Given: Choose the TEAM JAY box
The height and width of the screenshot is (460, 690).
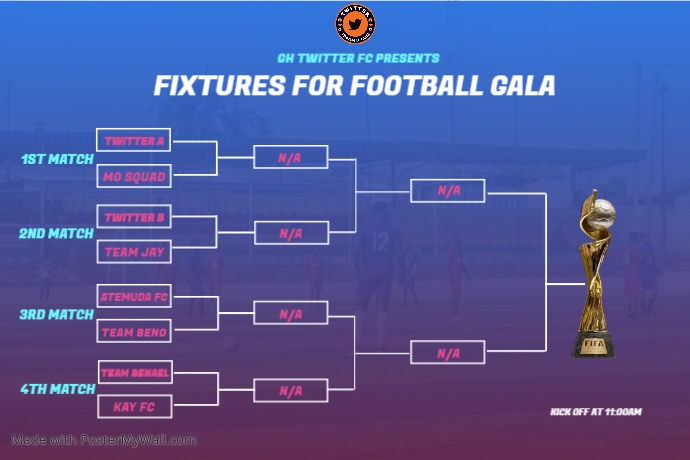Looking at the screenshot, I should (x=133, y=252).
